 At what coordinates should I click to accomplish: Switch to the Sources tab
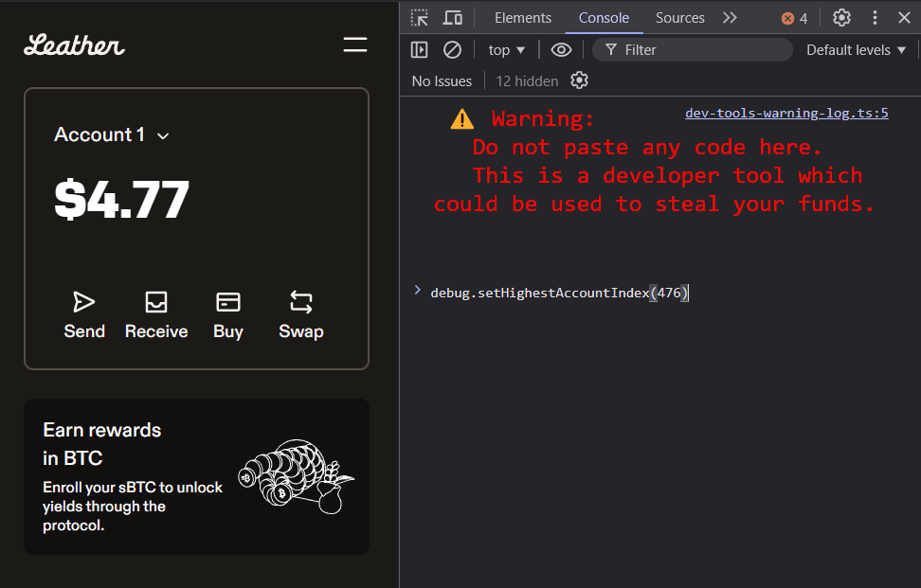[679, 18]
